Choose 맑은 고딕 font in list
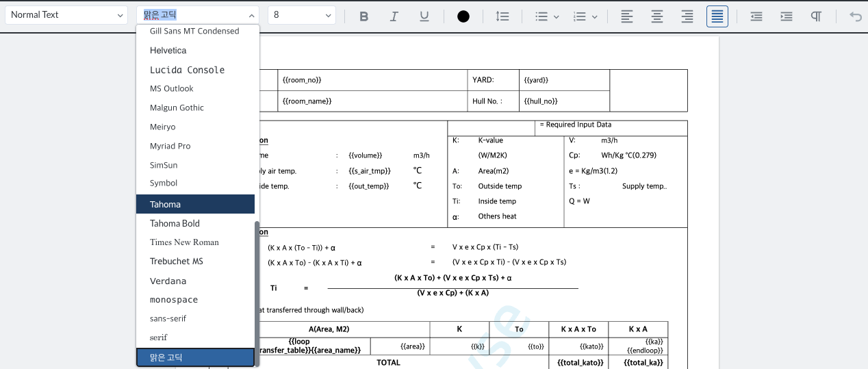The width and height of the screenshot is (868, 369). pyautogui.click(x=195, y=357)
